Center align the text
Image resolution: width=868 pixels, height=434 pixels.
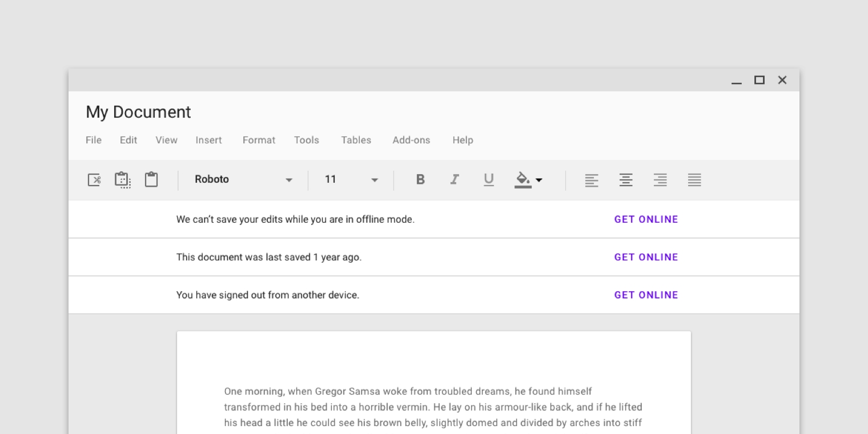coord(626,180)
